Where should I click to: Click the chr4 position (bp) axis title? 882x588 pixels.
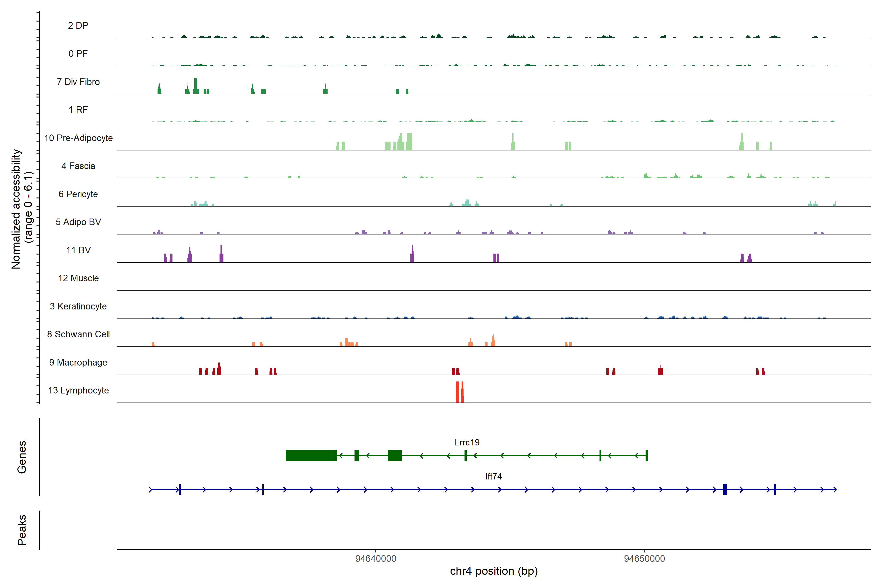click(493, 571)
